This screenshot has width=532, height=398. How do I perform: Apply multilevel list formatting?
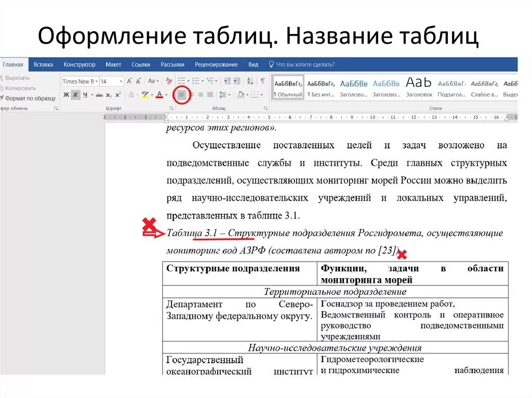(x=210, y=80)
